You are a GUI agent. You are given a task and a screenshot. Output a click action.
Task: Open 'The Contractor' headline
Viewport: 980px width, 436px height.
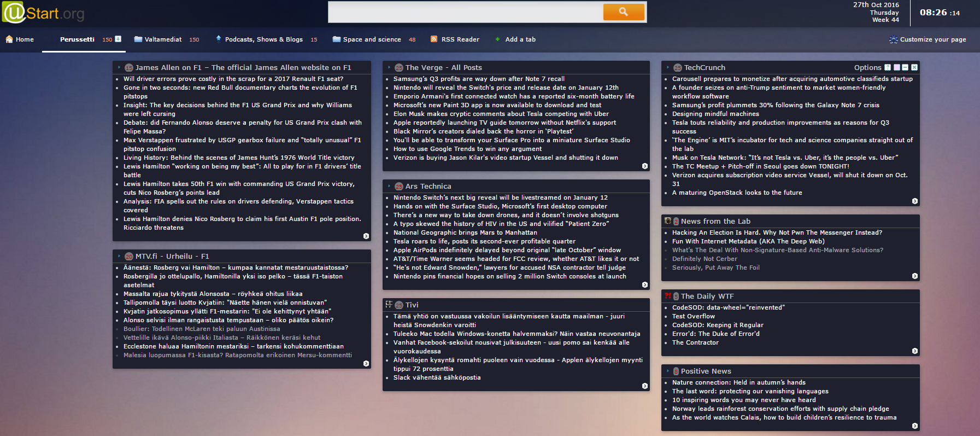[695, 342]
